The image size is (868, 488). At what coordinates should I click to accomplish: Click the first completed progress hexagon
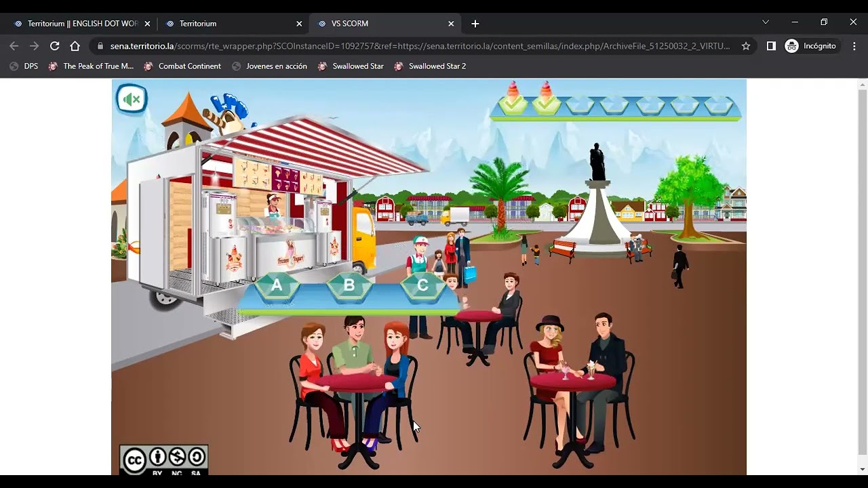point(512,104)
